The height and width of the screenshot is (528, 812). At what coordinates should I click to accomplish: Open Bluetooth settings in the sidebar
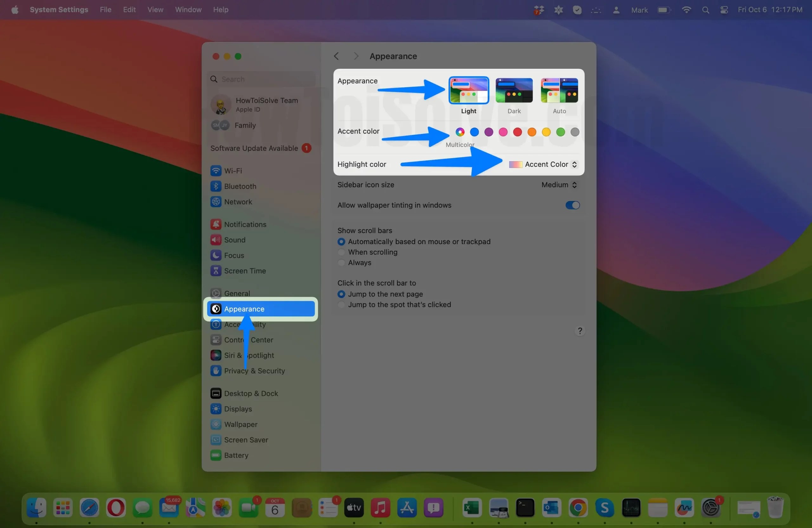click(x=240, y=186)
